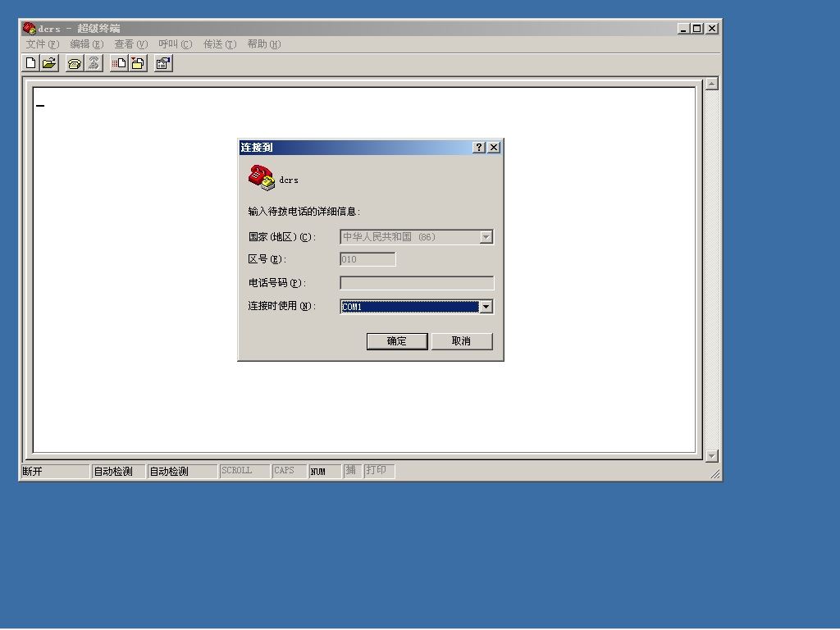
Task: Open the 帮助(H) menu
Action: (x=264, y=44)
